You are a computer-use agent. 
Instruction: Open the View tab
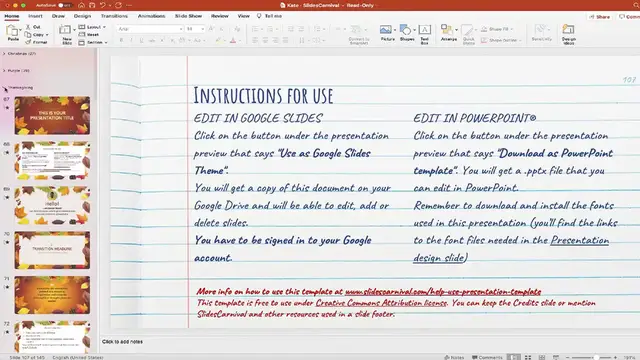coord(243,16)
